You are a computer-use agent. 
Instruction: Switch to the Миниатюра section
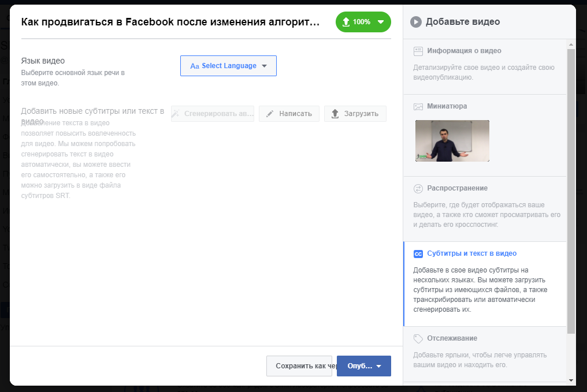pos(485,136)
